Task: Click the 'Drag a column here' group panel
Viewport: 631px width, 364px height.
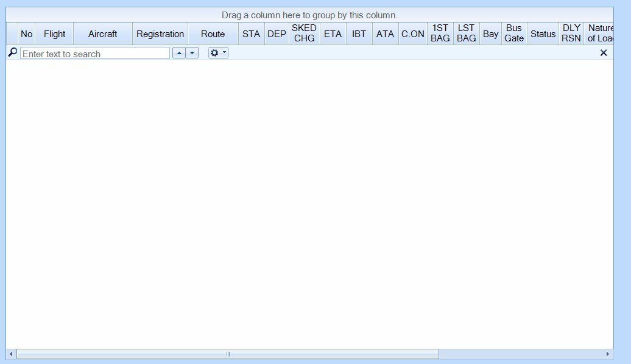Action: 309,15
